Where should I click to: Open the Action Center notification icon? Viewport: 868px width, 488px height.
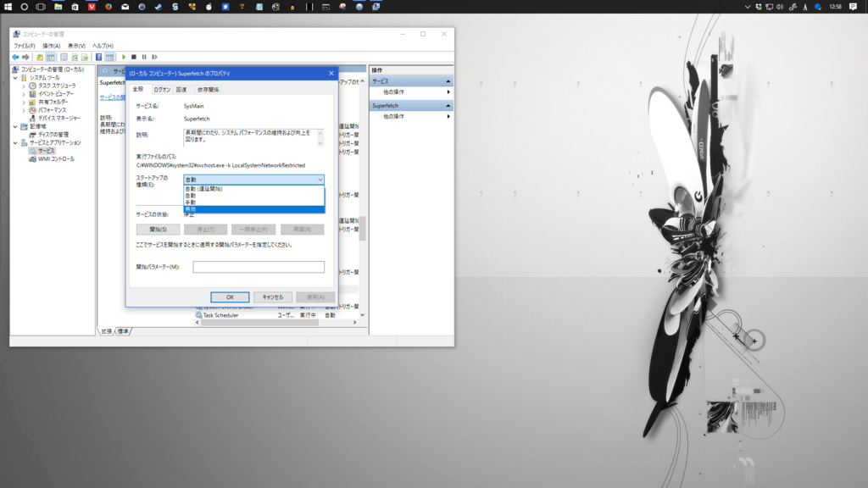click(853, 7)
